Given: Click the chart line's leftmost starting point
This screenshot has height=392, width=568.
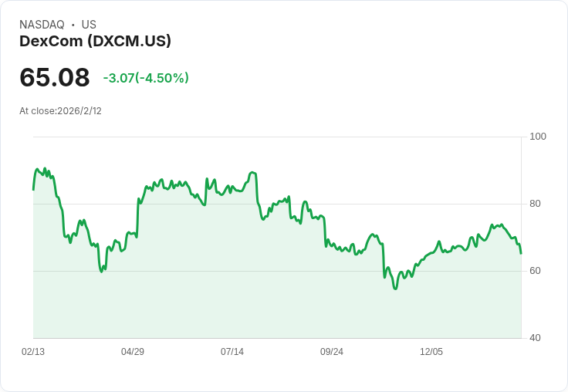Looking at the screenshot, I should [33, 189].
